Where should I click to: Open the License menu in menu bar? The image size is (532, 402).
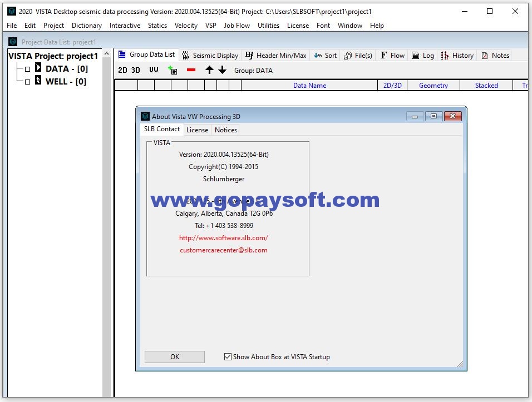(x=298, y=26)
